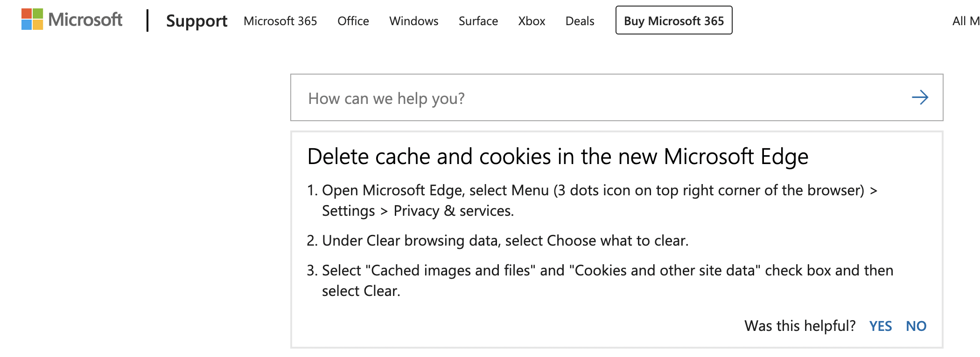Mark the article helpful with YES
Screen dimensions: 980x357
880,326
